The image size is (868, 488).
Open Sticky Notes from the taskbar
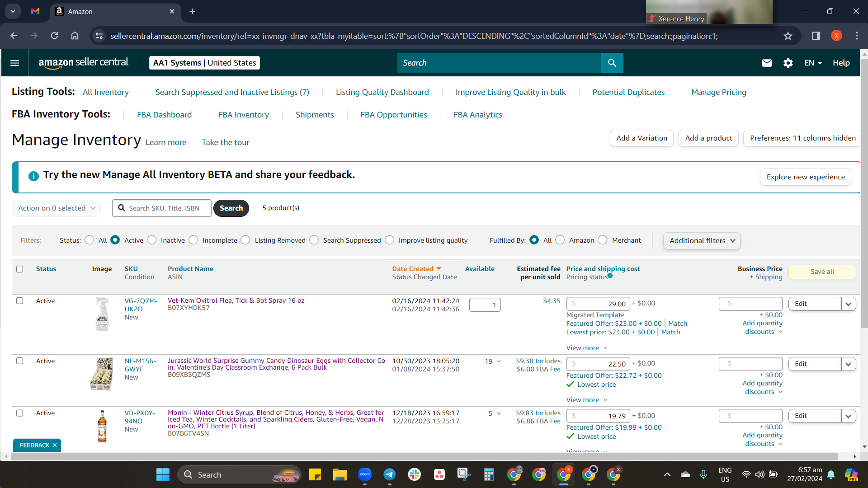pos(315,474)
